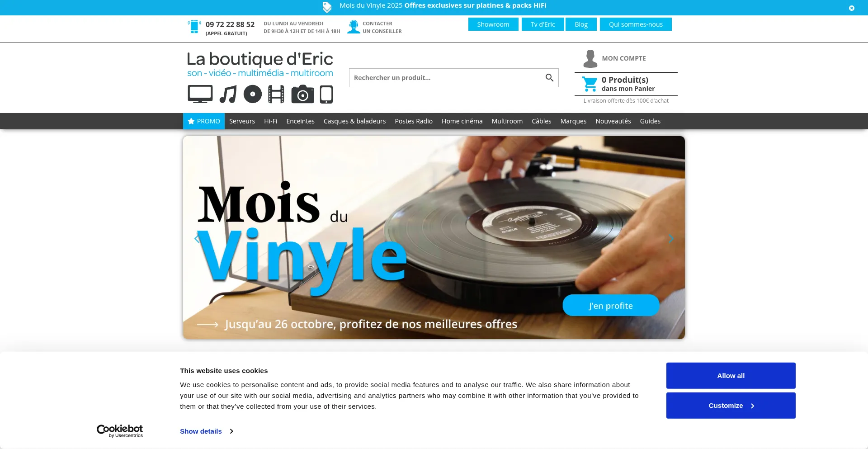Image resolution: width=868 pixels, height=449 pixels.
Task: Open Customize cookie options
Action: click(x=731, y=406)
